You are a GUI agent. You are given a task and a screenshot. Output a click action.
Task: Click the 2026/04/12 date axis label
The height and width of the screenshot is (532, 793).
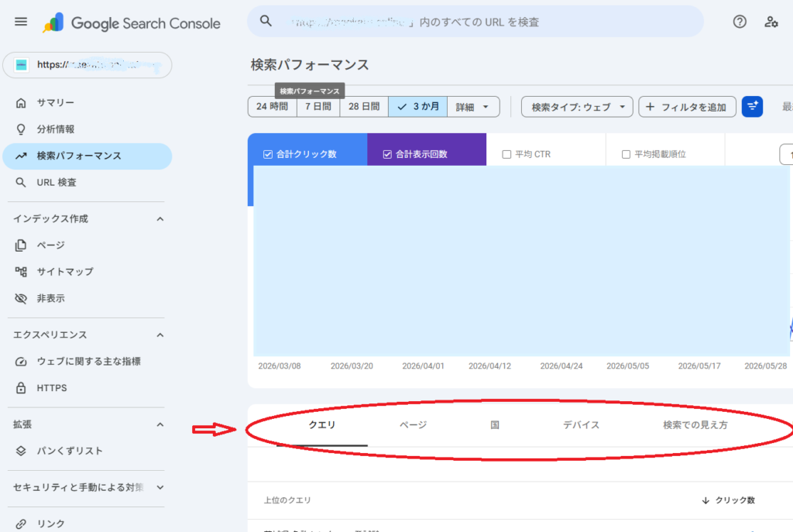(489, 366)
